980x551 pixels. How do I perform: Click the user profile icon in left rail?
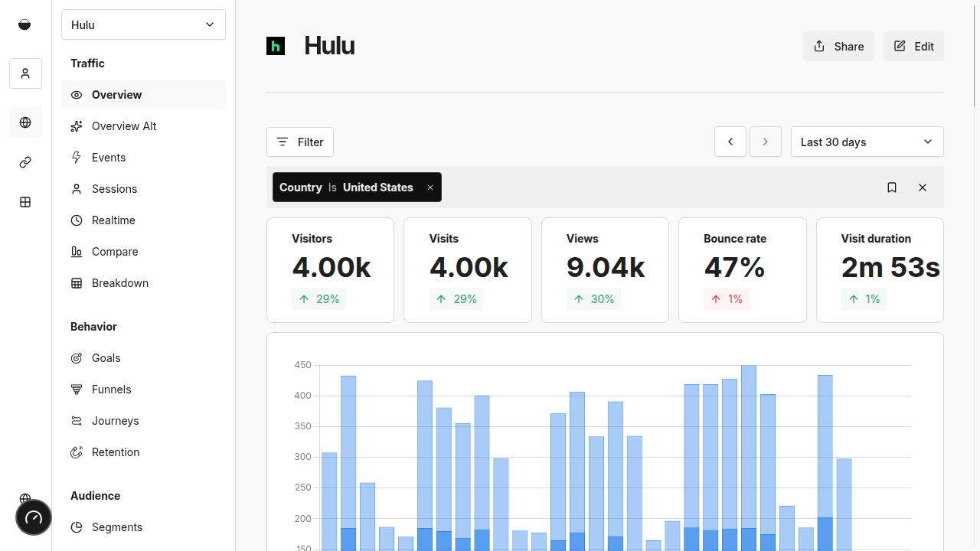(25, 73)
